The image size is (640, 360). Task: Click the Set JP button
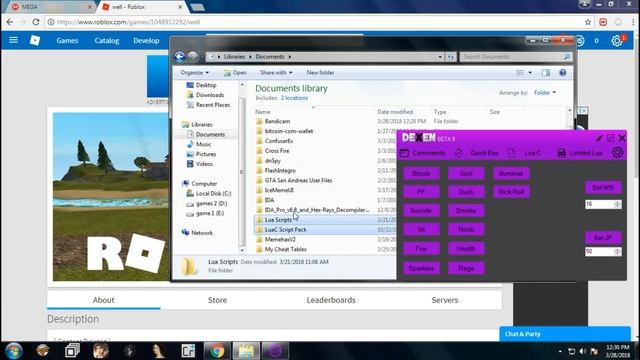click(x=603, y=238)
